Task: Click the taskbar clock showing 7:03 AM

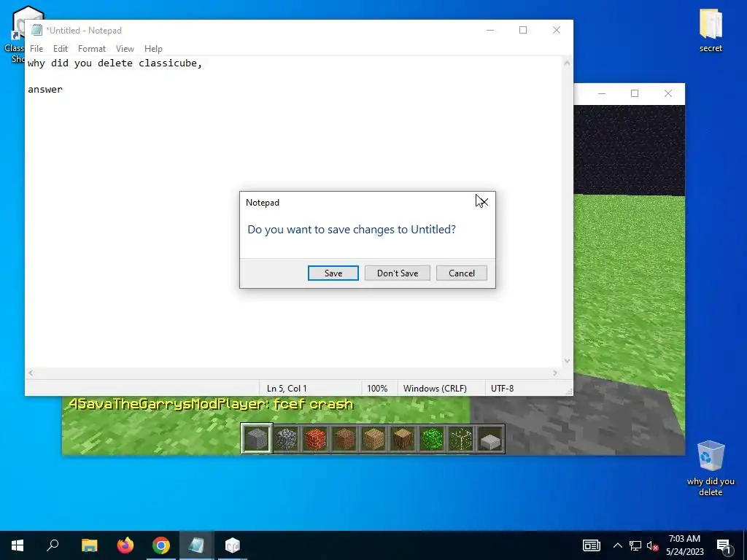Action: (x=684, y=545)
